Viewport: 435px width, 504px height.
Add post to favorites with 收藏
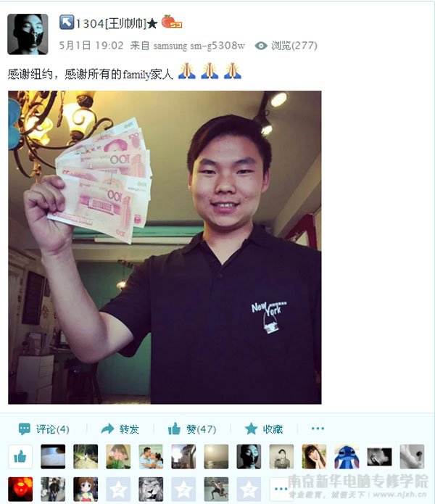tap(263, 429)
